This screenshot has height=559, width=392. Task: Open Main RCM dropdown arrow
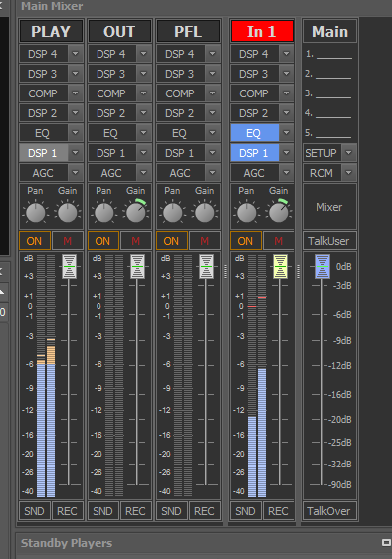pos(349,173)
